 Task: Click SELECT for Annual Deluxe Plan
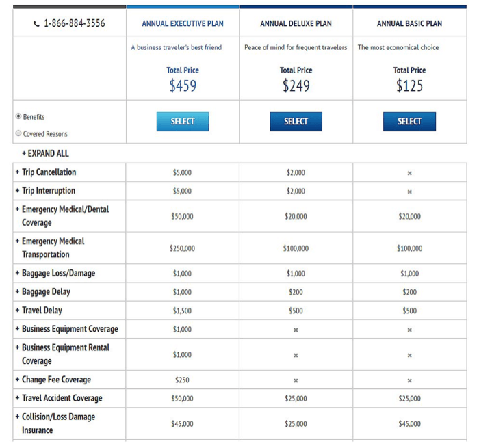(296, 121)
